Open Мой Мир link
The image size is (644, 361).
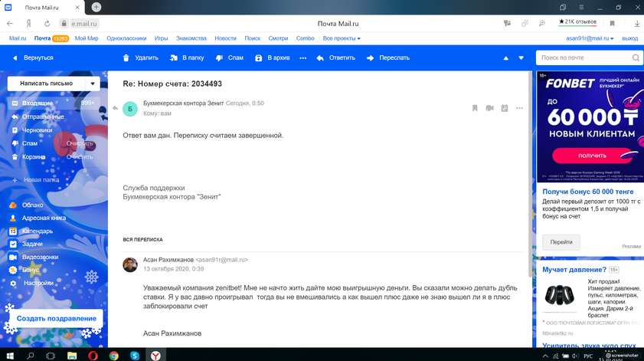point(87,38)
